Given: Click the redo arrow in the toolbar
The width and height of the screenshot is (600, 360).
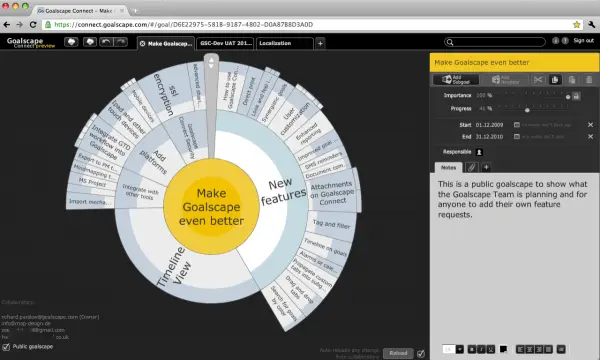Looking at the screenshot, I should [x=121, y=42].
